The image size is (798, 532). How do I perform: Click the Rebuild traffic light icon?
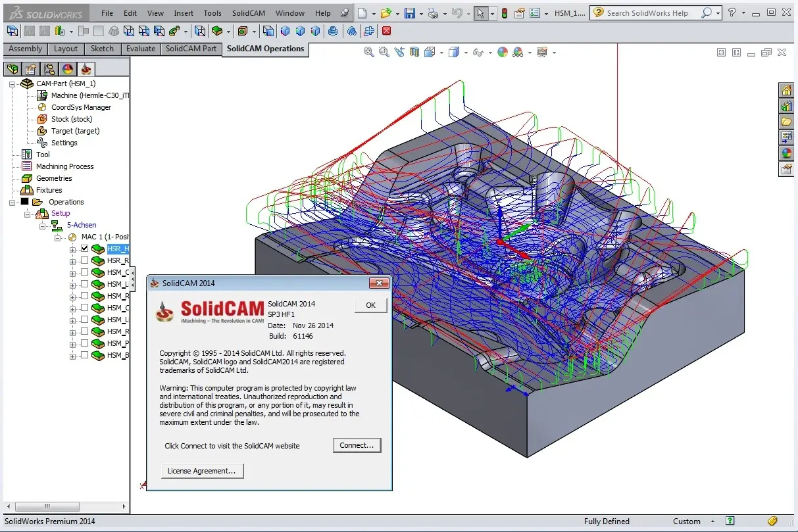[x=505, y=12]
